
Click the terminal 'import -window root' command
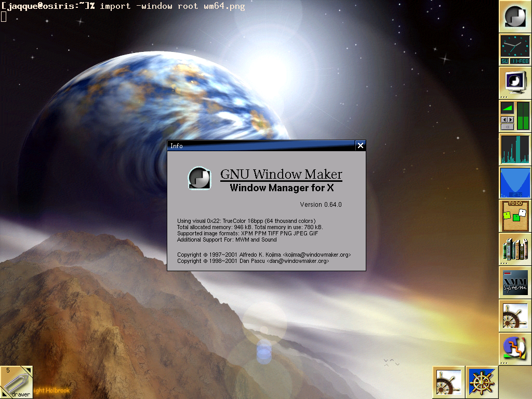click(172, 6)
